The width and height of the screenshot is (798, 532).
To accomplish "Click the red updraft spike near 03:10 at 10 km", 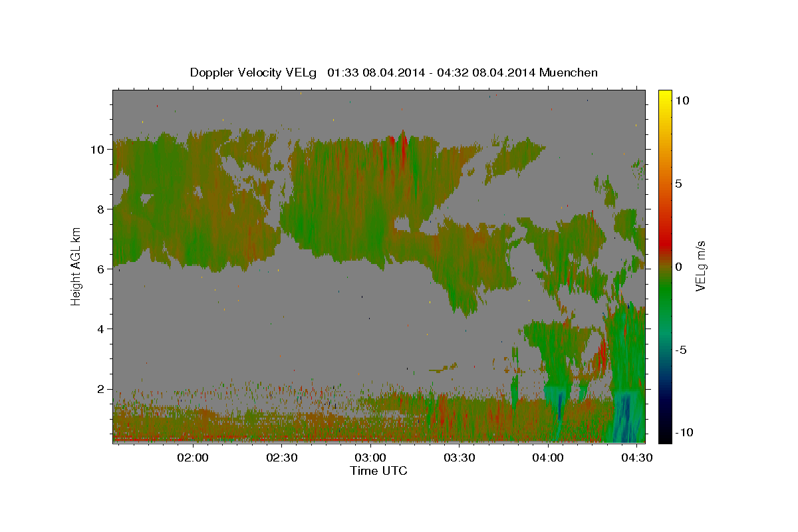I will [403, 152].
